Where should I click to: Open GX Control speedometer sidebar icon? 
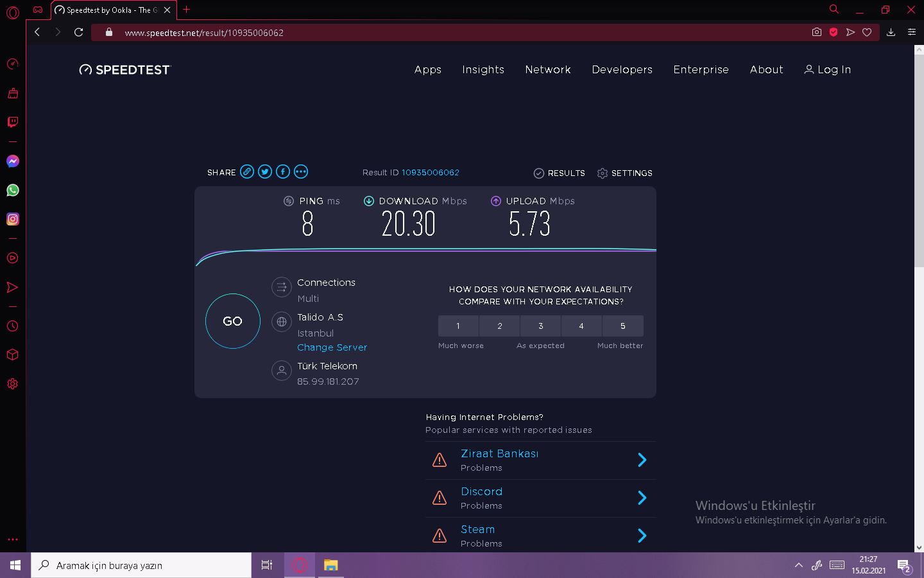pos(12,64)
